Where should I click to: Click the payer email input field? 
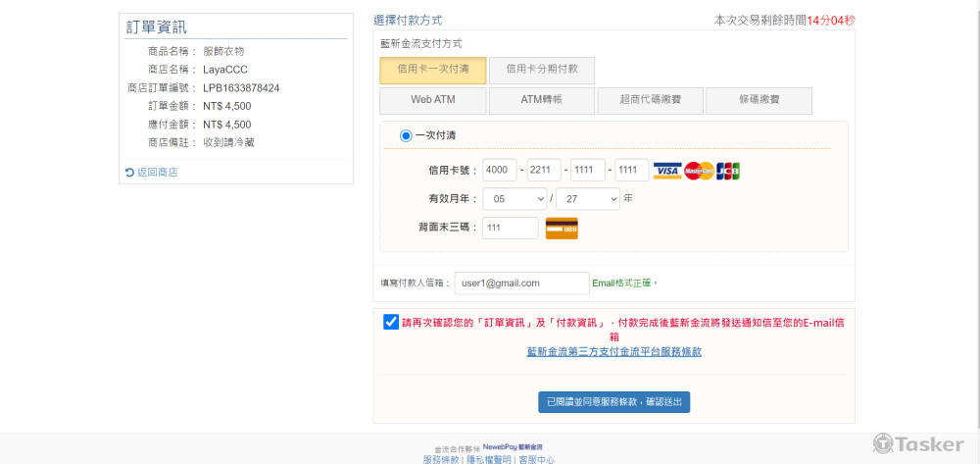point(521,284)
